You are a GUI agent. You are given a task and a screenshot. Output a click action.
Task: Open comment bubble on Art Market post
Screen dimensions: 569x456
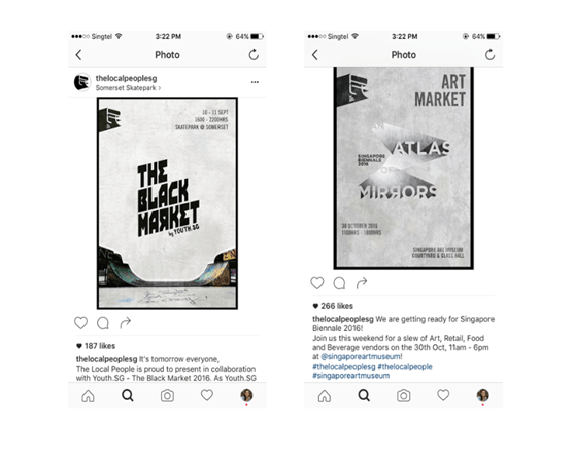tap(339, 283)
